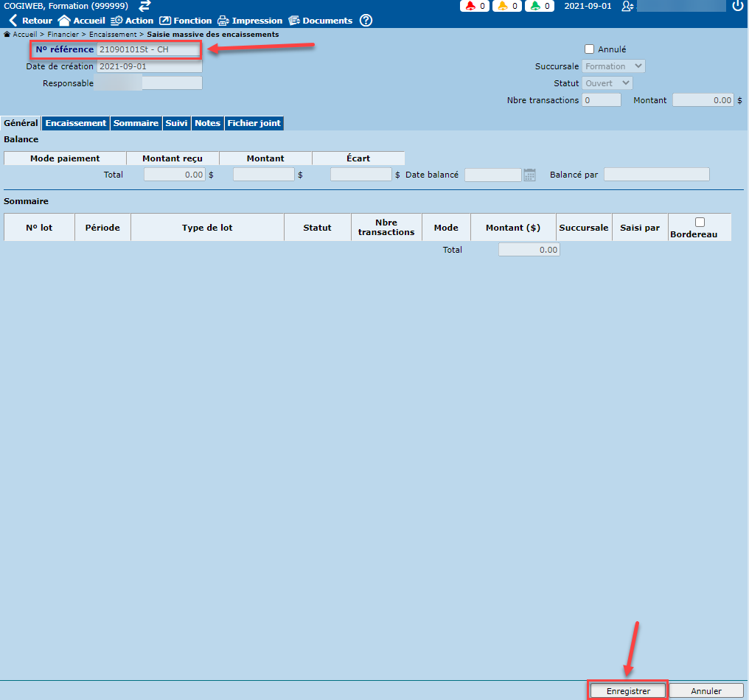Click the red alert bell icon

tap(470, 6)
